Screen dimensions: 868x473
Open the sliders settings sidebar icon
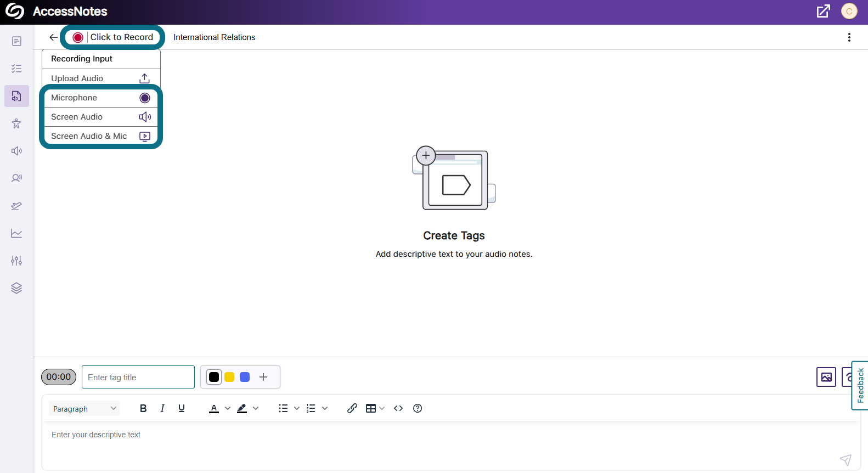16,261
